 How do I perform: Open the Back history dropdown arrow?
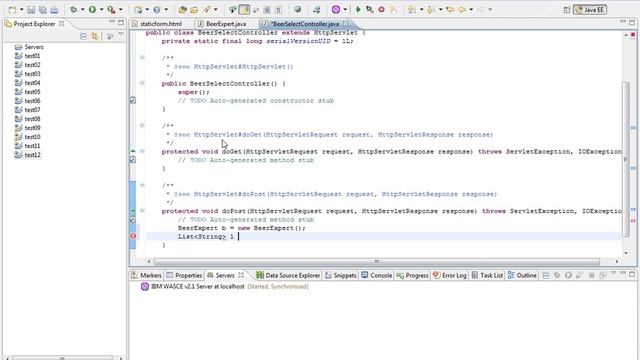click(471, 10)
